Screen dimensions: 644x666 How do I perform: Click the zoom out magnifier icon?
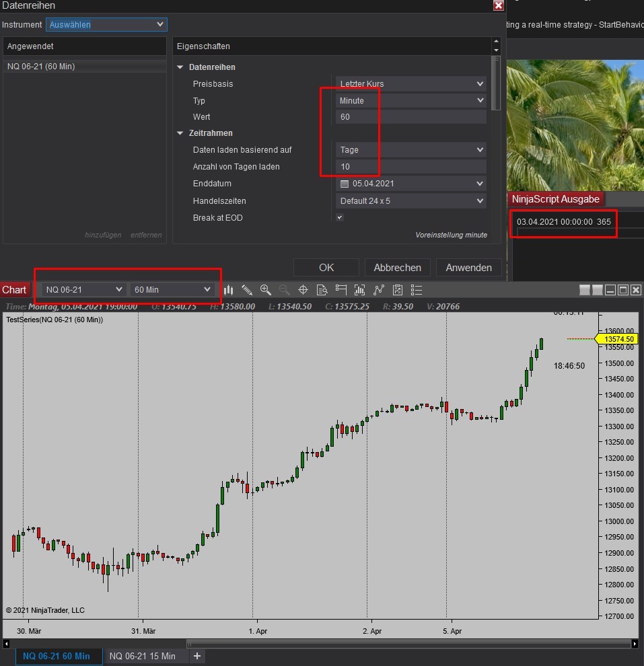[x=284, y=290]
